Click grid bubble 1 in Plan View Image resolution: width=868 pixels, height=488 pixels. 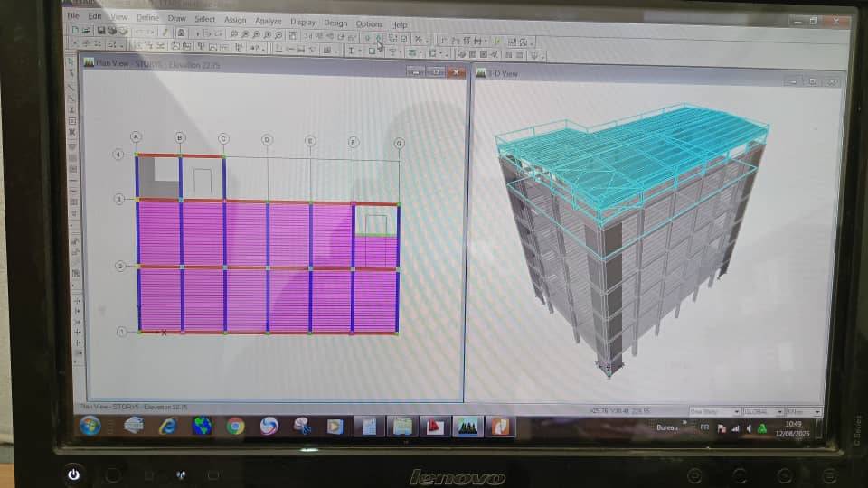[122, 332]
